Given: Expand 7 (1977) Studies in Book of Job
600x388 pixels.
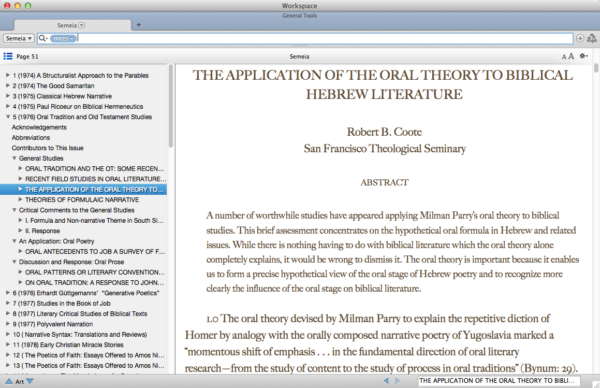Looking at the screenshot, I should [8, 303].
